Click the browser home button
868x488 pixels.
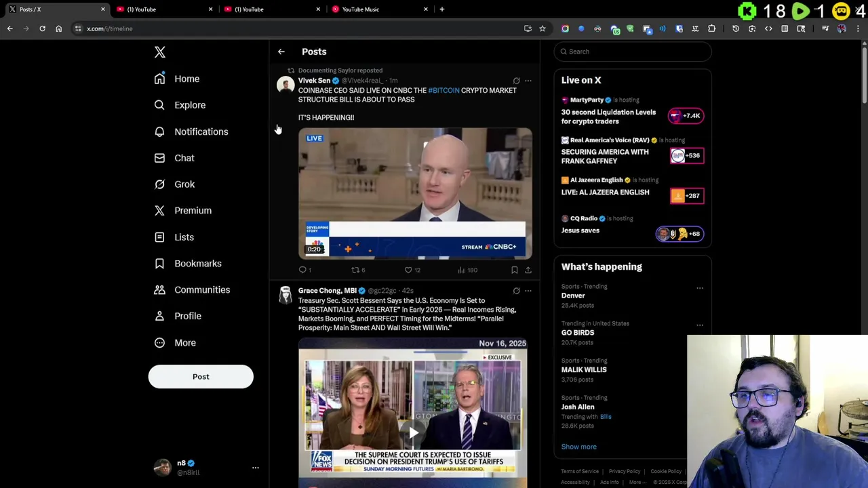tap(58, 28)
